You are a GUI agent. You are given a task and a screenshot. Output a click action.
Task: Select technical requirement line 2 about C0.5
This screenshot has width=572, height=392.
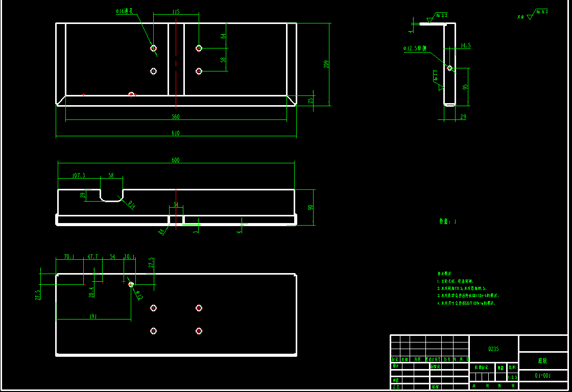pyautogui.click(x=462, y=288)
